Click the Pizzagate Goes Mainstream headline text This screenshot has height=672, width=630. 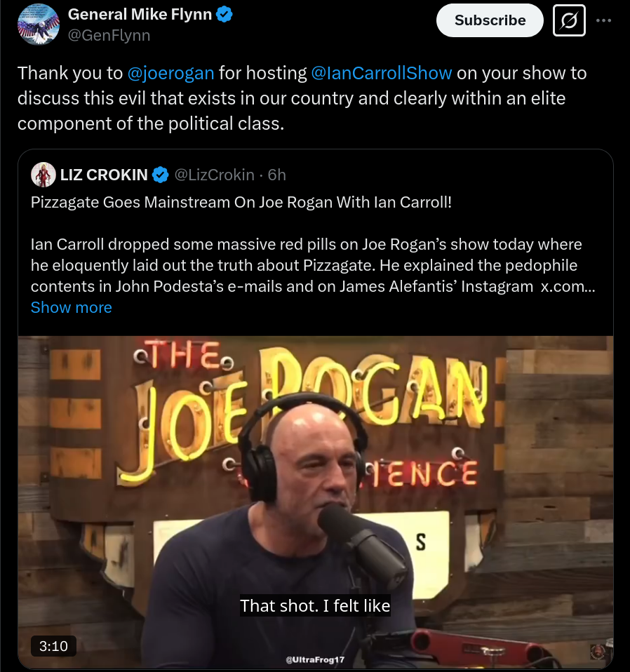241,202
